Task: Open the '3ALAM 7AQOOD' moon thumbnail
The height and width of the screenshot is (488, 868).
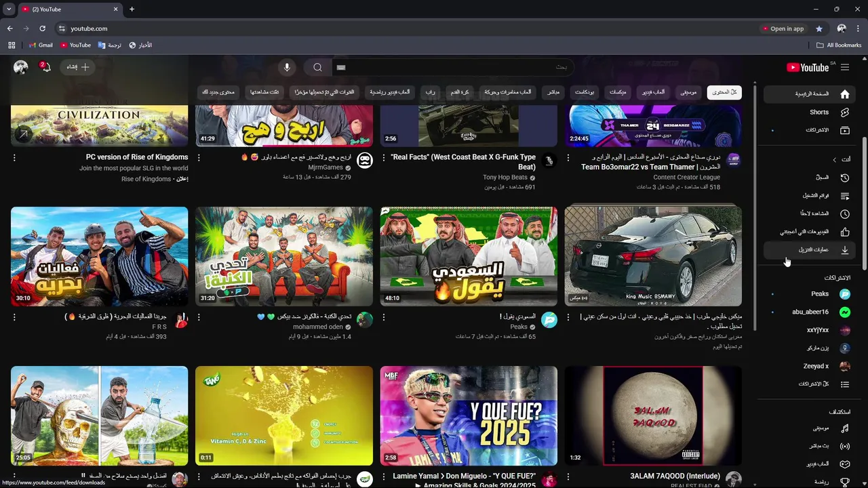Action: [653, 415]
